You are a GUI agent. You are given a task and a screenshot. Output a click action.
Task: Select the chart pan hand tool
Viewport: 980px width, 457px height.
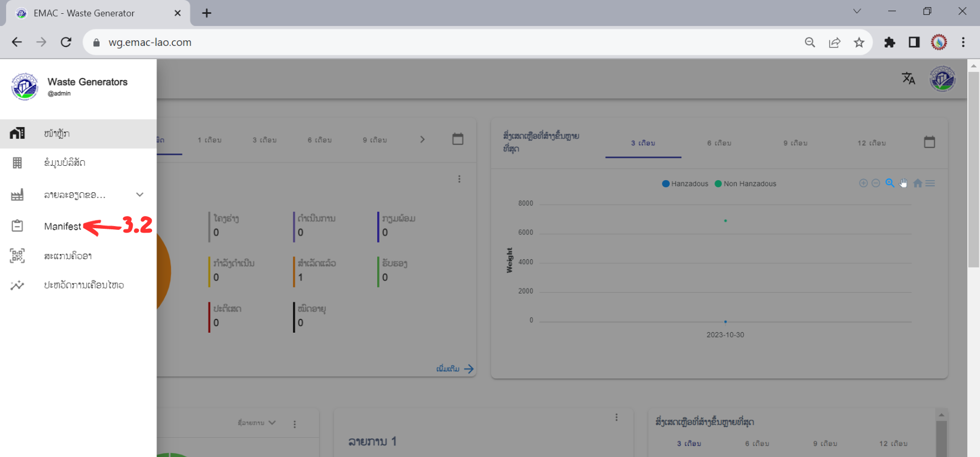click(904, 183)
